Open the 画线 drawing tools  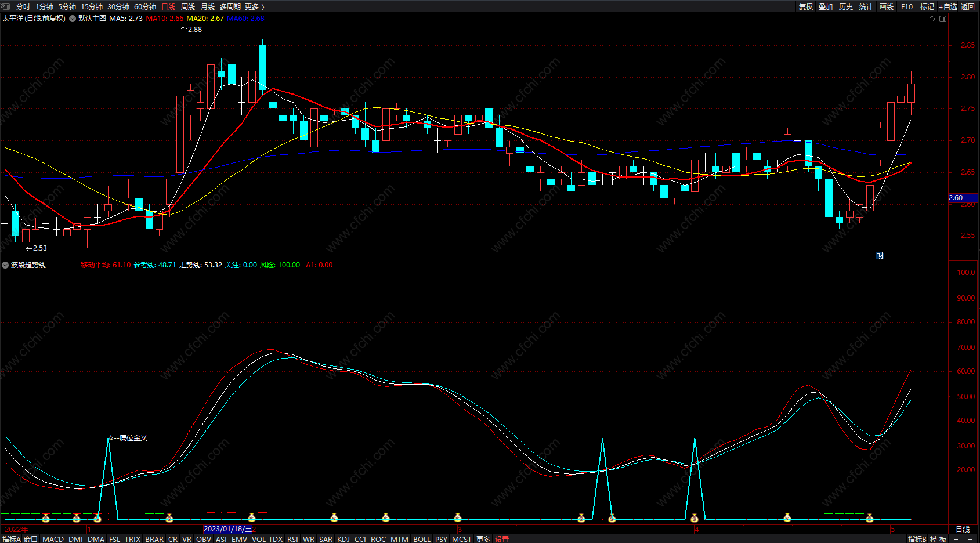click(887, 6)
